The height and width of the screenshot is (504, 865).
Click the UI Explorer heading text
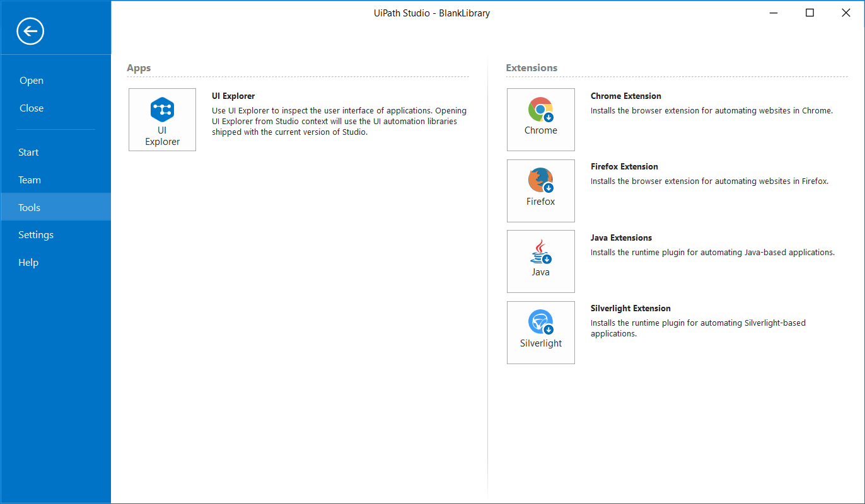pos(233,96)
